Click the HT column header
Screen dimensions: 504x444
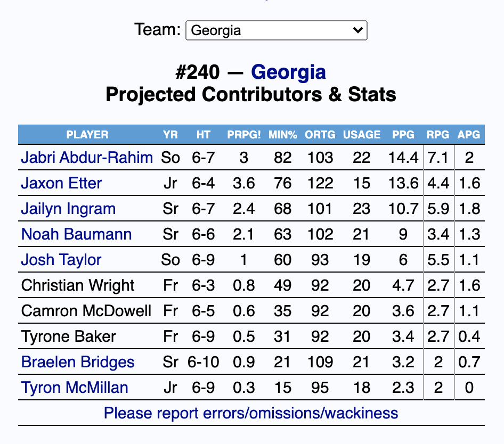coord(204,135)
